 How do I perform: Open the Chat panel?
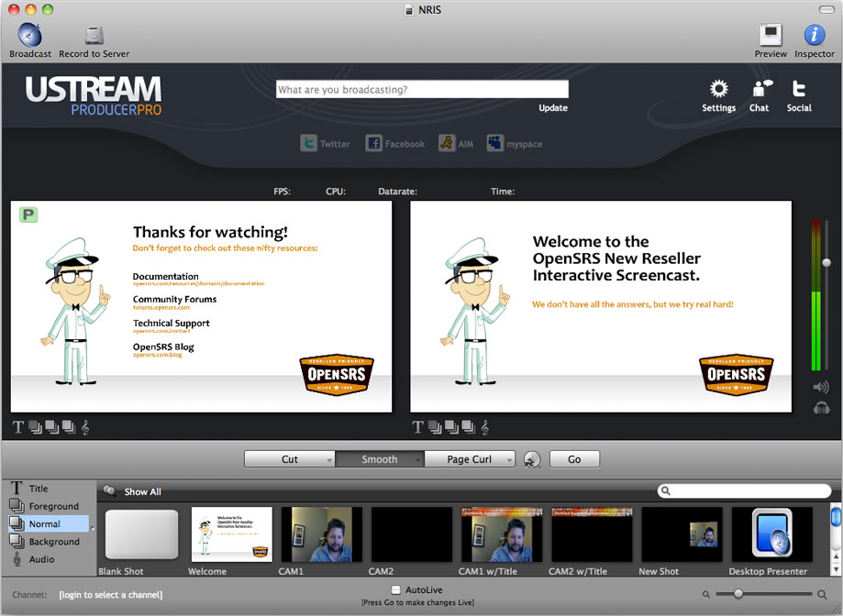(x=760, y=89)
